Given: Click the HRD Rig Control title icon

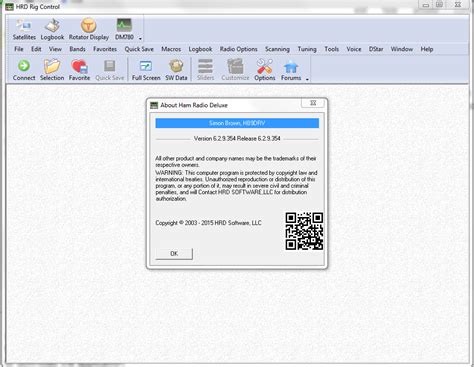Looking at the screenshot, I should tap(9, 7).
